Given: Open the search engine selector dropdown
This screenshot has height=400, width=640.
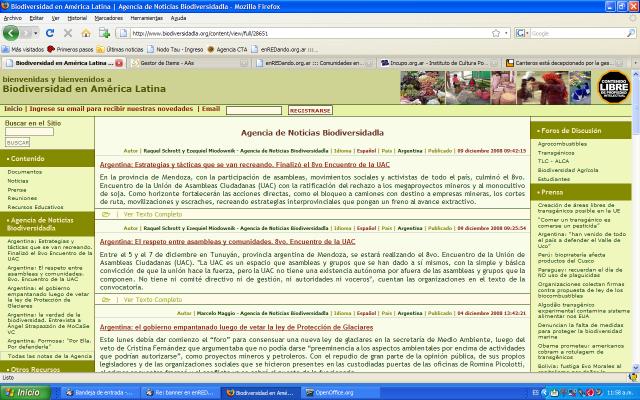Looking at the screenshot, I should [x=527, y=33].
